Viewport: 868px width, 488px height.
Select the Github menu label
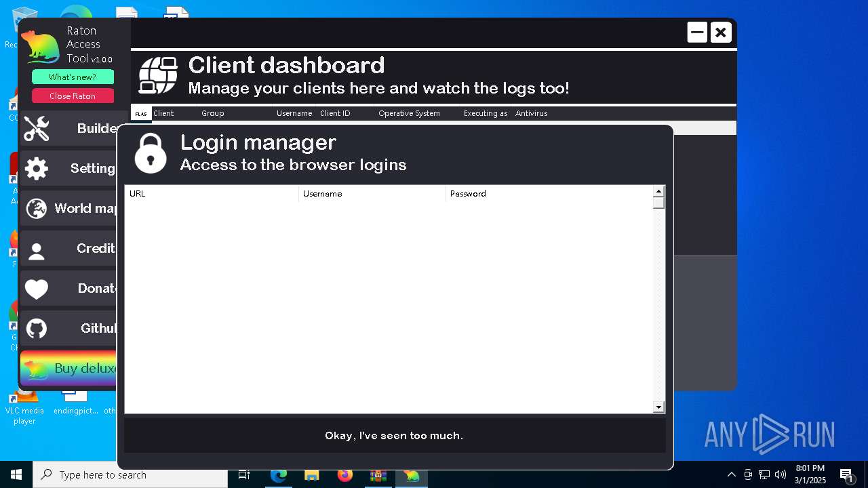(99, 328)
